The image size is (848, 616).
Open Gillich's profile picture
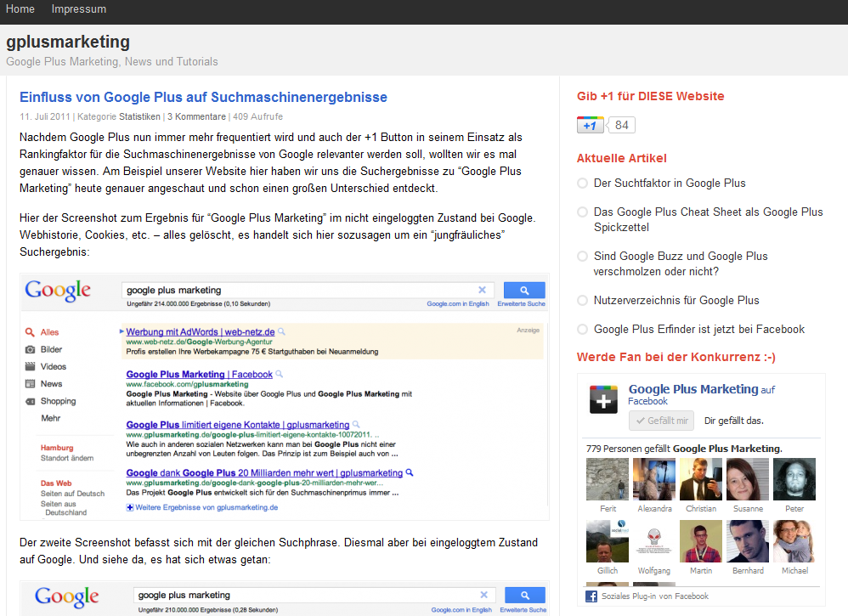tap(608, 541)
